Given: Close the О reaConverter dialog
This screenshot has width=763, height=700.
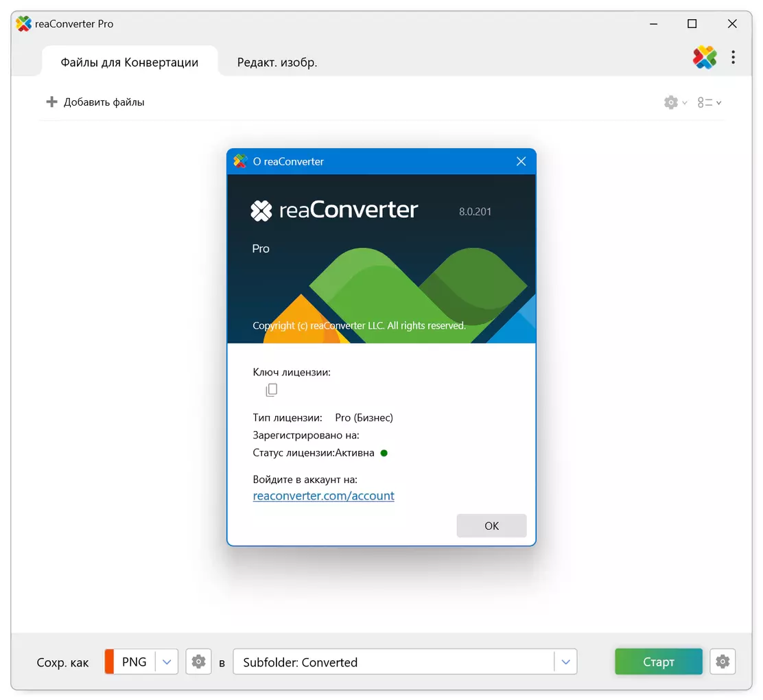Looking at the screenshot, I should point(521,161).
